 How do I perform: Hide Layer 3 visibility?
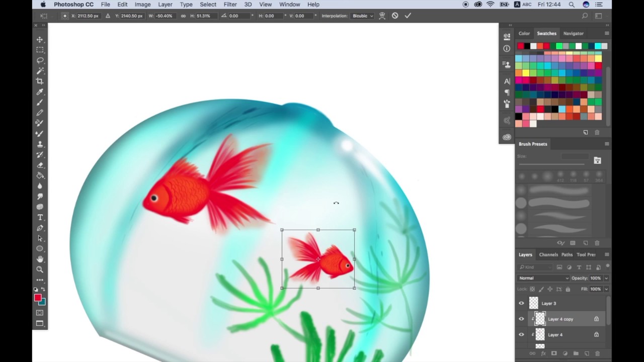point(521,303)
